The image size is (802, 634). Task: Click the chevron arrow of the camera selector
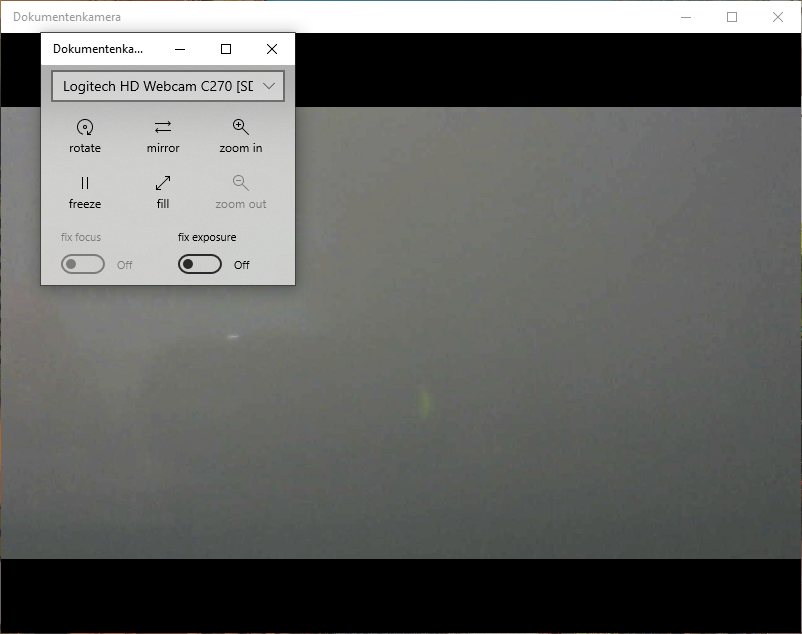click(268, 86)
